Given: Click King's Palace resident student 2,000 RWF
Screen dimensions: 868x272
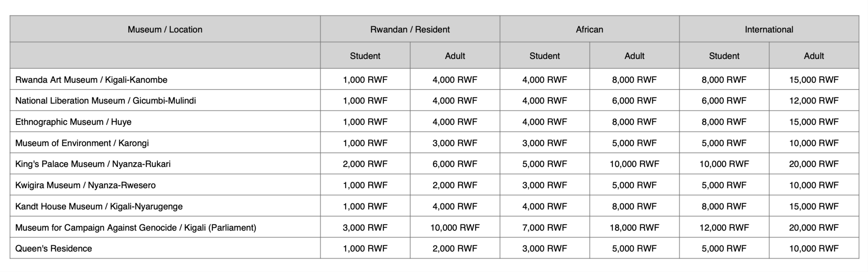Looking at the screenshot, I should tap(365, 164).
